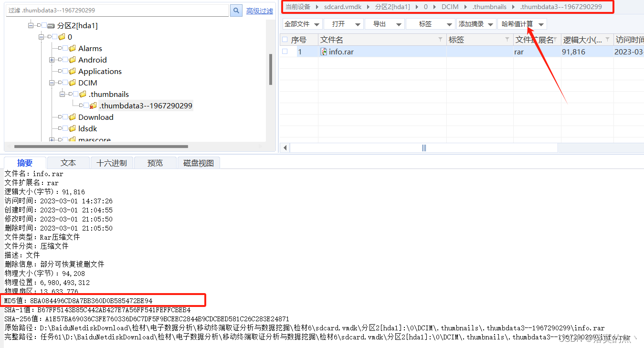Viewport: 644px width, 348px height.
Task: Click the folder icon of tree node 0
Action: (x=62, y=37)
